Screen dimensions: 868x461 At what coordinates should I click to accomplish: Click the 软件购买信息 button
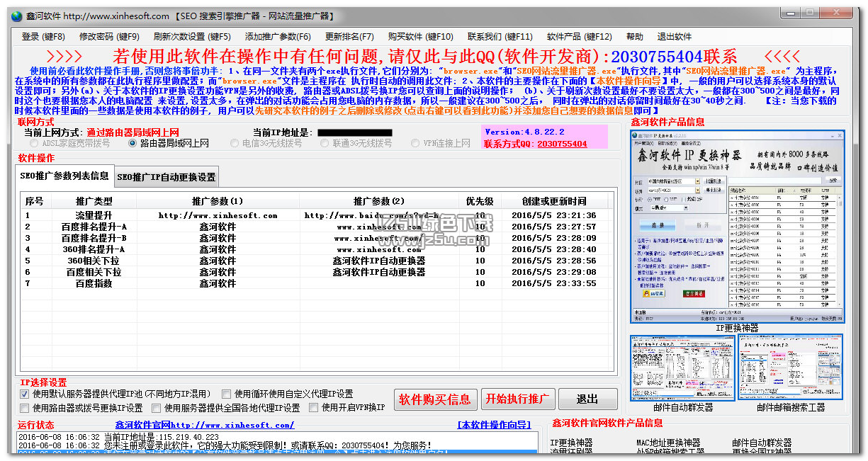point(435,399)
